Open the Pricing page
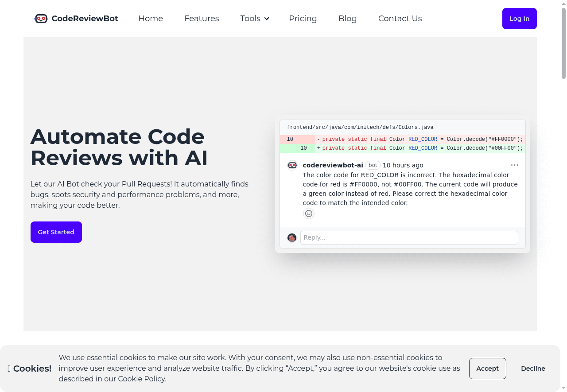This screenshot has width=567, height=392. (x=303, y=19)
